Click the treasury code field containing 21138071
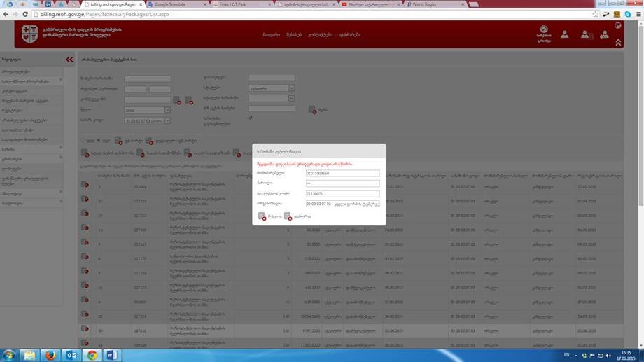The height and width of the screenshot is (362, 644). click(342, 194)
